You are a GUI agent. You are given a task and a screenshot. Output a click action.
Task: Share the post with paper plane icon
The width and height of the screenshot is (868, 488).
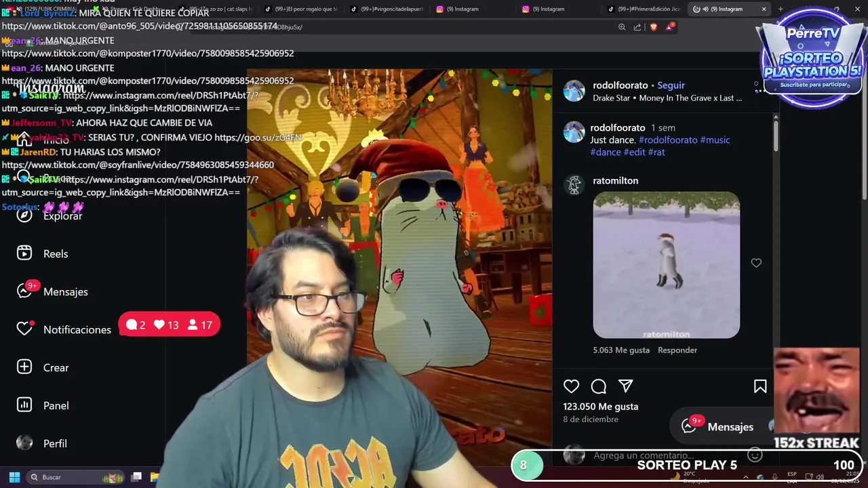[x=626, y=386]
